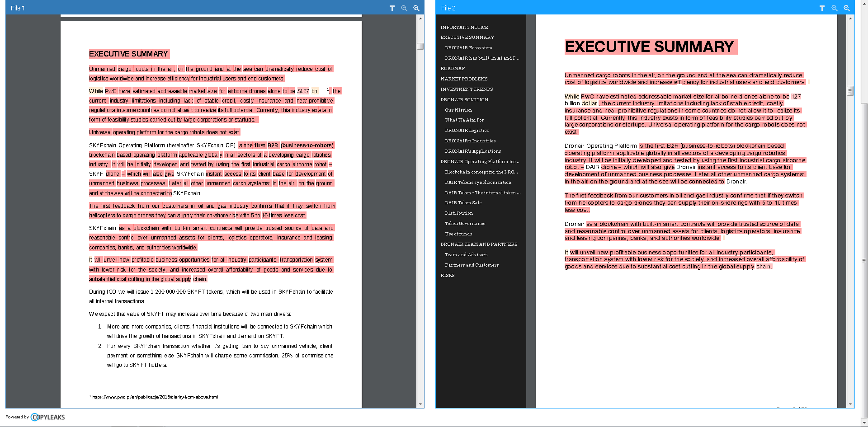Go to Team and Advisors section
Viewport: 868px width, 427px height.
(x=466, y=255)
